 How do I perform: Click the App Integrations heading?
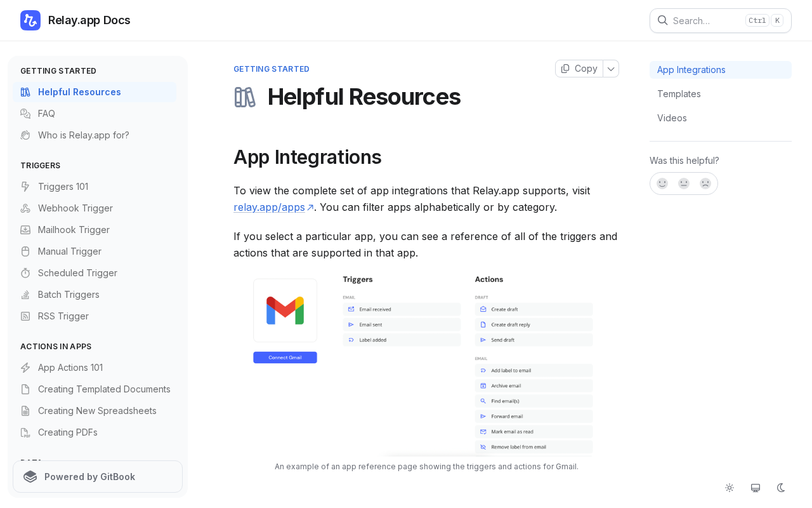(308, 157)
